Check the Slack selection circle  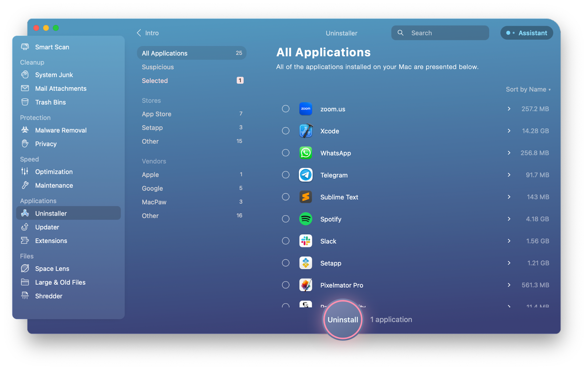tap(286, 241)
